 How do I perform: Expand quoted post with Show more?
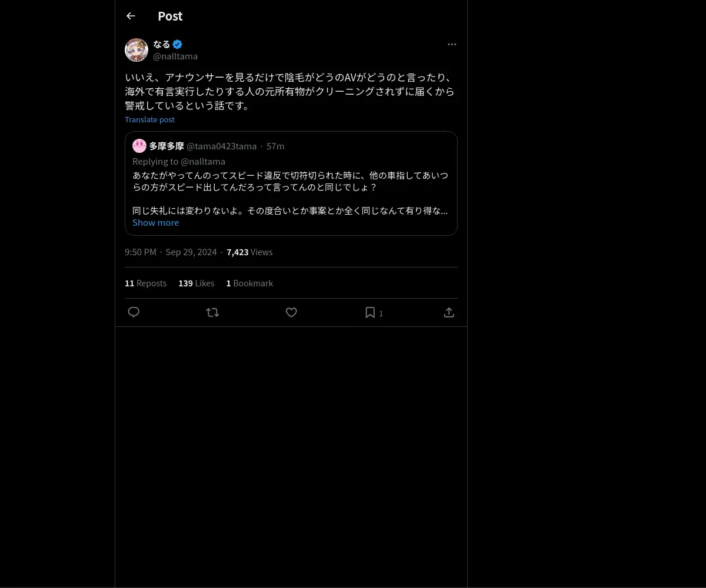(155, 222)
